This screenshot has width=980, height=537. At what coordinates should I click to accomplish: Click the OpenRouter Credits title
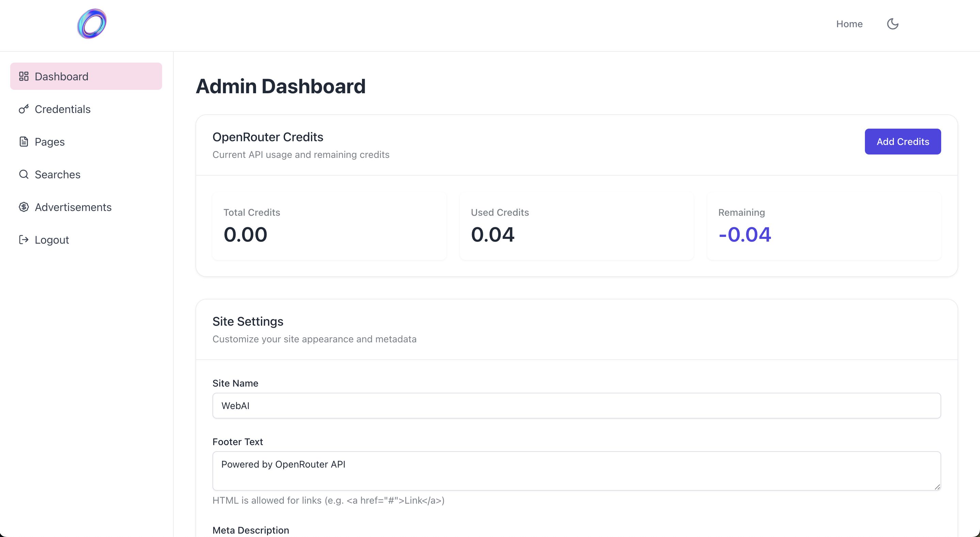pyautogui.click(x=268, y=137)
